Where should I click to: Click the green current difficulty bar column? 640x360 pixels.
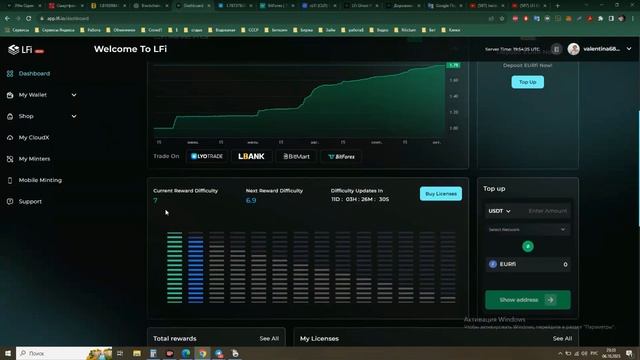click(x=175, y=267)
